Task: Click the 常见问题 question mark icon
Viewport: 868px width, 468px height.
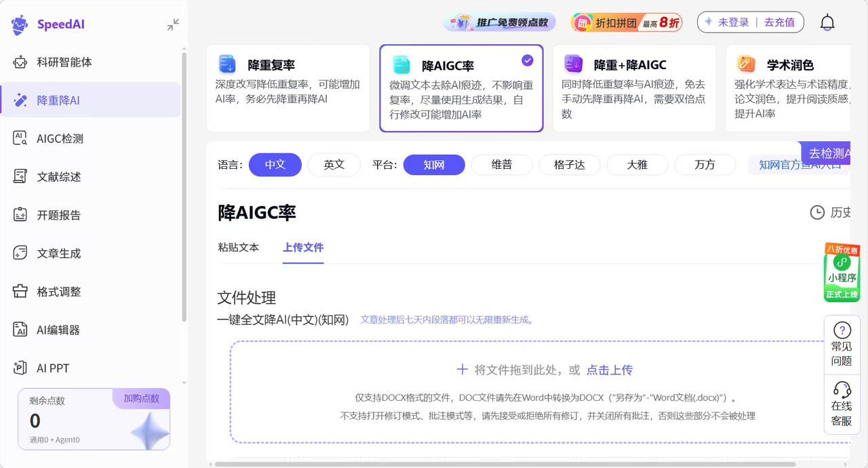Action: [842, 330]
